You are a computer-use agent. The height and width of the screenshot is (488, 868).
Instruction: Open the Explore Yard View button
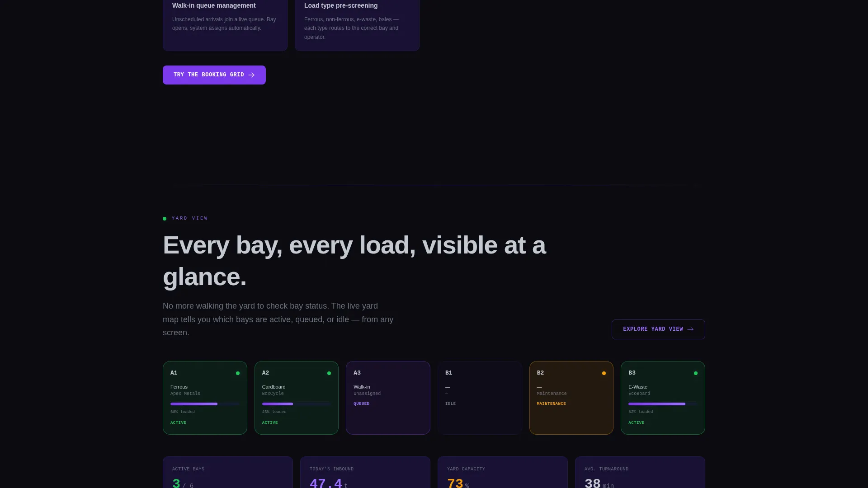click(658, 329)
